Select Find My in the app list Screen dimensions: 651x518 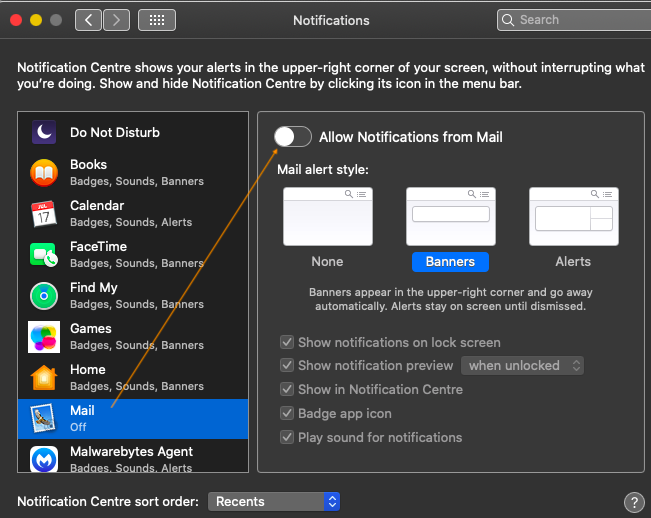tap(133, 296)
